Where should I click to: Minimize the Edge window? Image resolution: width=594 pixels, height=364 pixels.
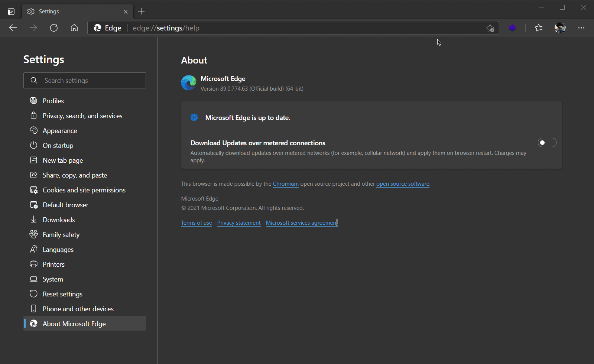(541, 7)
